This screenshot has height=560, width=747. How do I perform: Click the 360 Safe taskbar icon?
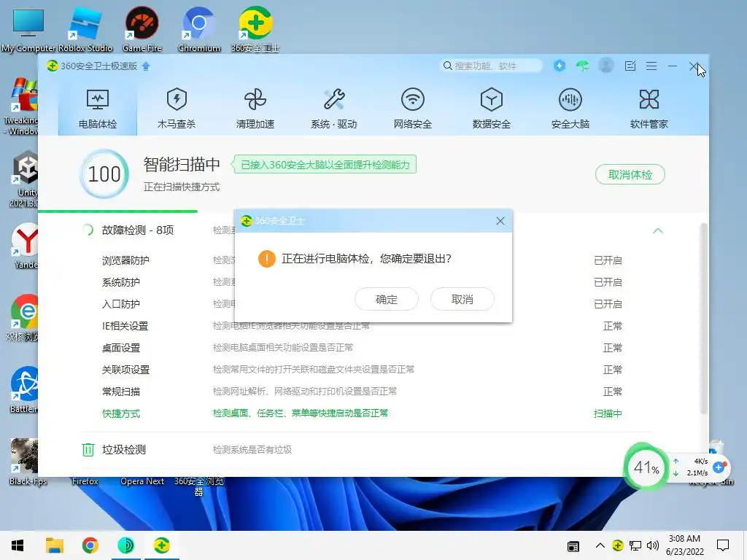[x=161, y=545]
